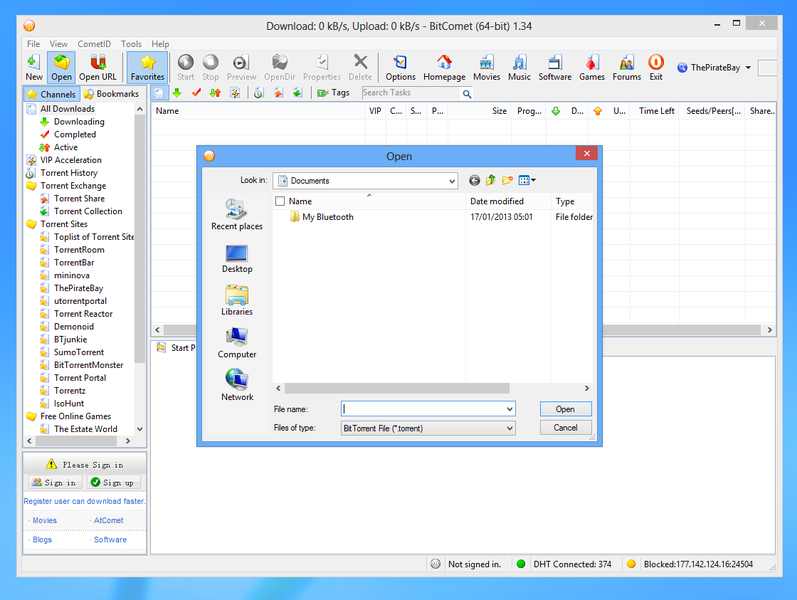This screenshot has height=600, width=797.
Task: Open the CometID menu
Action: coord(94,44)
